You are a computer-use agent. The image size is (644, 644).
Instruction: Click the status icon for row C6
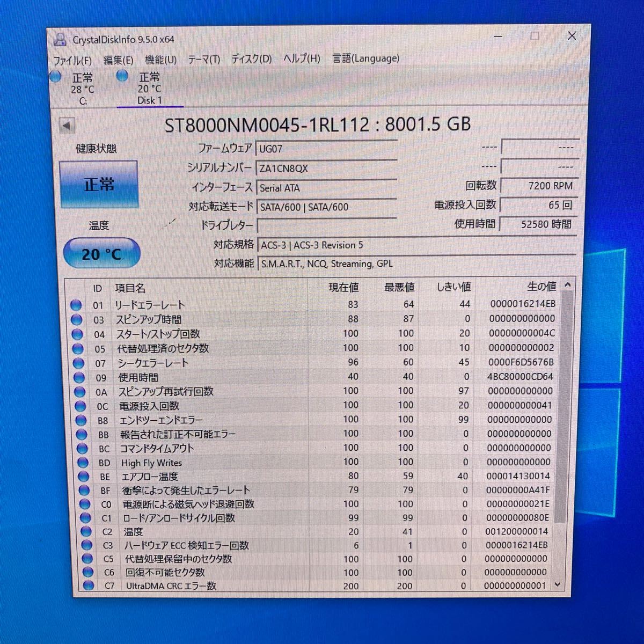tap(87, 572)
